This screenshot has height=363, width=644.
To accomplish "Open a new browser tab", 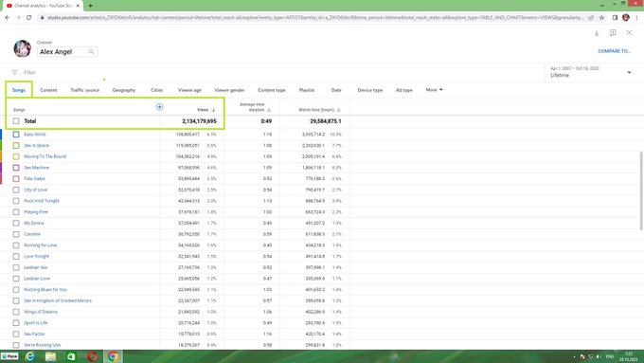I will [x=90, y=6].
